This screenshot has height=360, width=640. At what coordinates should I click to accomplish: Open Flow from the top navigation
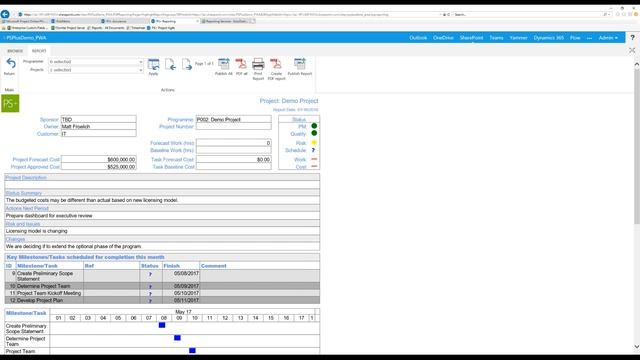pyautogui.click(x=575, y=38)
